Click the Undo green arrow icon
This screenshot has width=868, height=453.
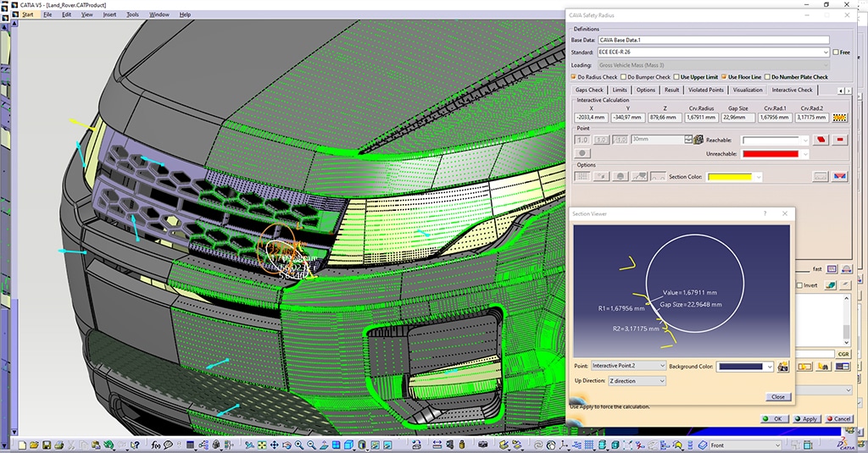pos(108,445)
